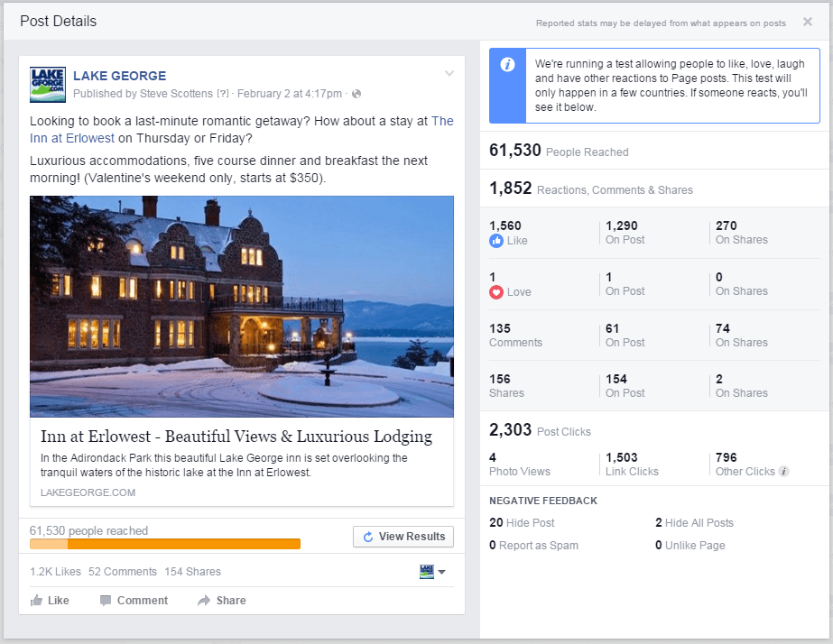Click the 2,303 Post Clicks total

[540, 430]
